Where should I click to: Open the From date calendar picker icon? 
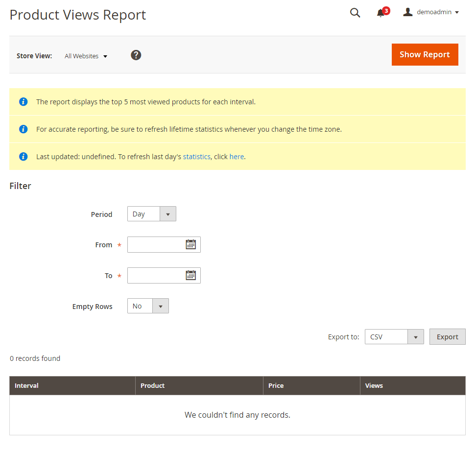pyautogui.click(x=191, y=244)
